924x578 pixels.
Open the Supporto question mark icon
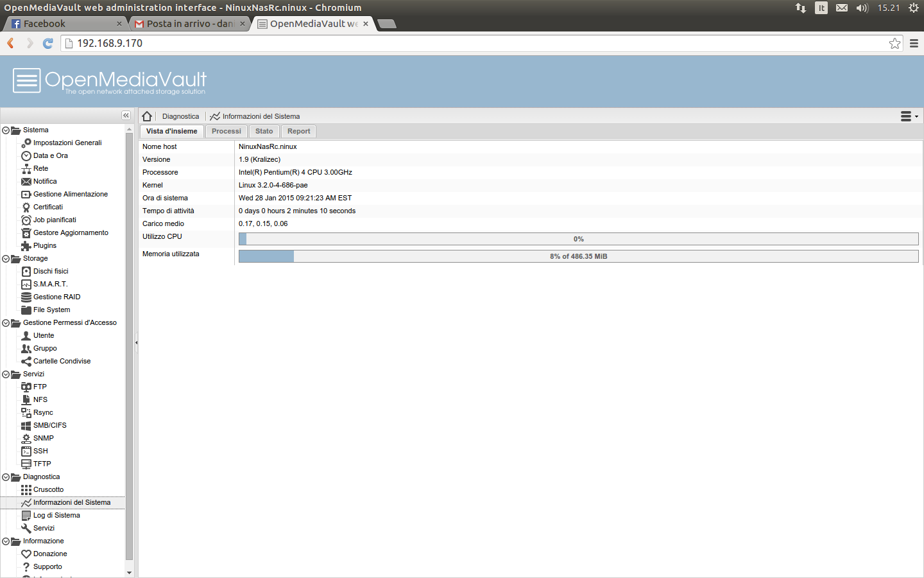point(26,566)
